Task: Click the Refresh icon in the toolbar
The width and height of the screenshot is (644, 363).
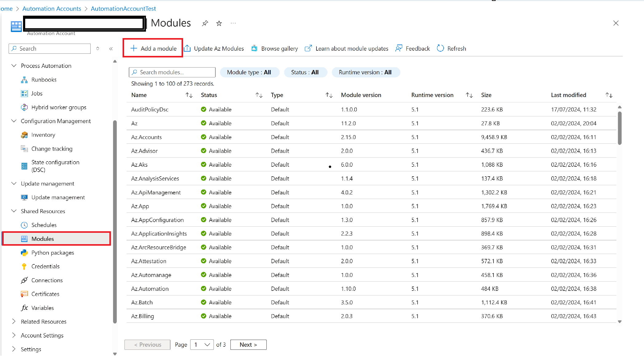Action: (x=440, y=48)
